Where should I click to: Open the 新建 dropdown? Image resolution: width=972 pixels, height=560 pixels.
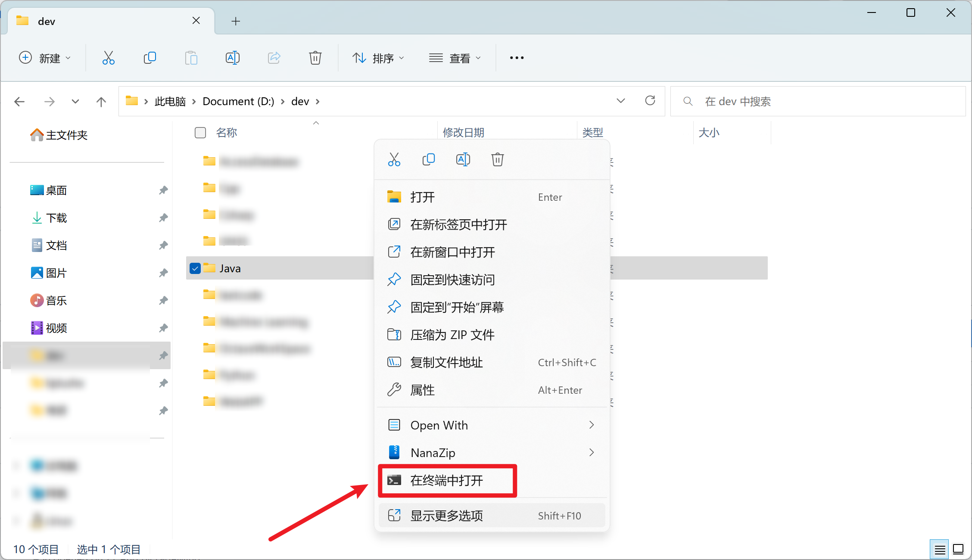pos(45,58)
